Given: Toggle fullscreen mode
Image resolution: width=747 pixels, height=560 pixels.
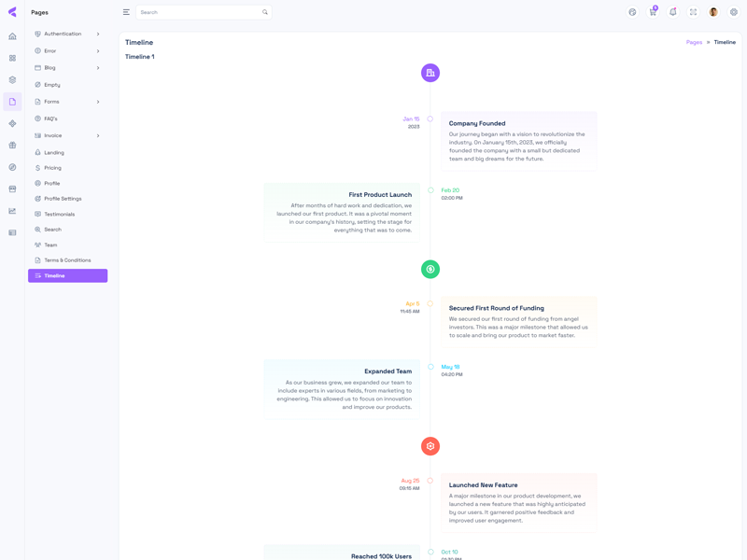Looking at the screenshot, I should (693, 12).
